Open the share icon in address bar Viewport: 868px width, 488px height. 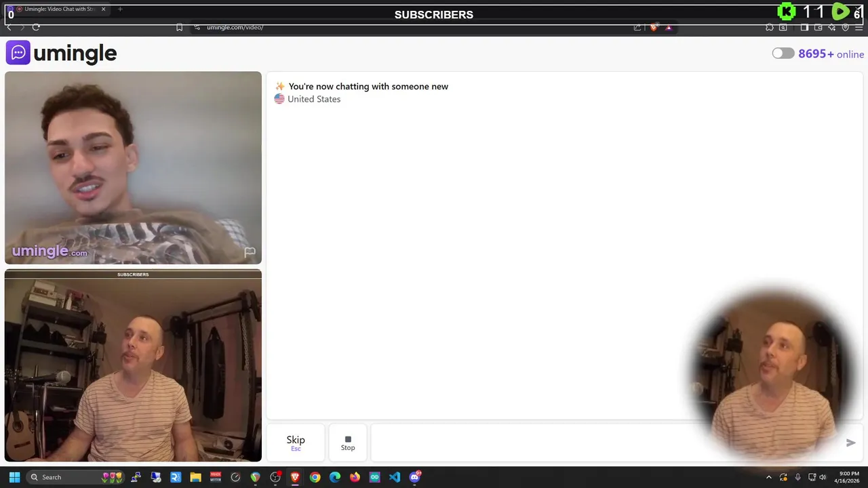[x=637, y=27]
